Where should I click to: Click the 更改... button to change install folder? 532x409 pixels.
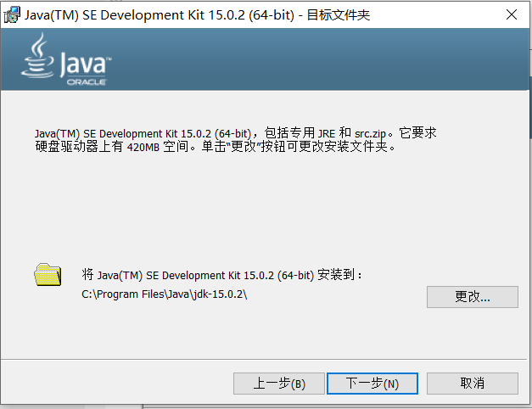pyautogui.click(x=473, y=297)
